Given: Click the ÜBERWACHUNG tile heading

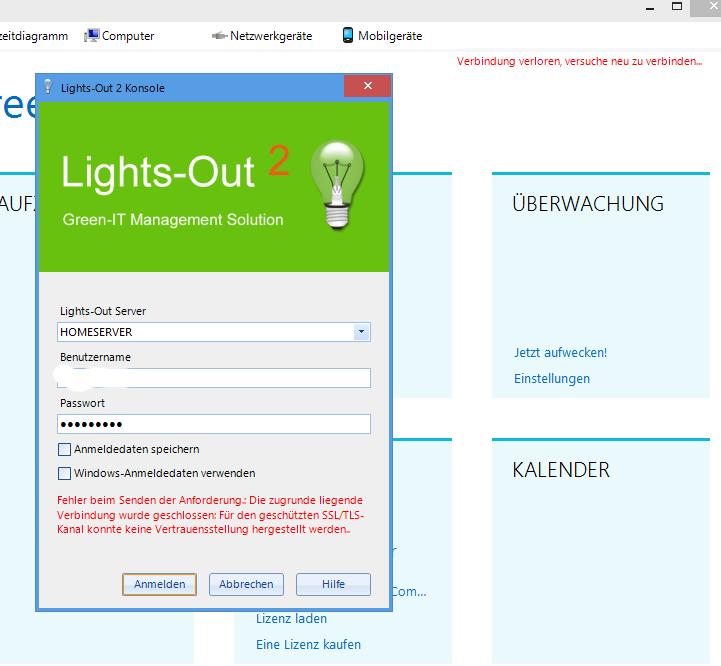Looking at the screenshot, I should pos(588,203).
